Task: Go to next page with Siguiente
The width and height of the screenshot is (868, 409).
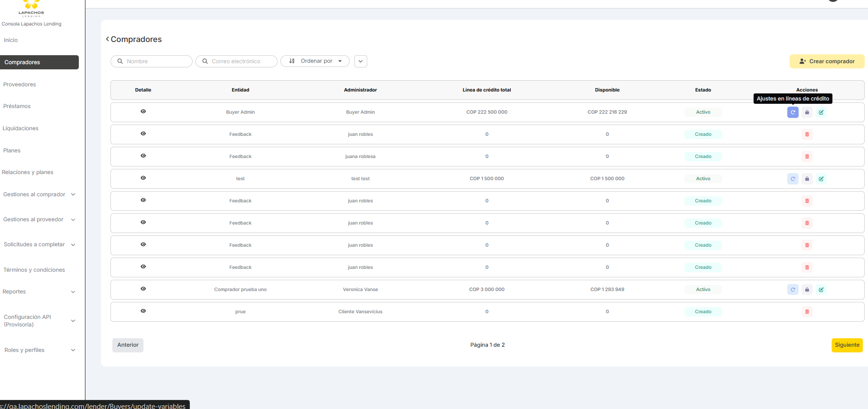Action: pyautogui.click(x=847, y=345)
